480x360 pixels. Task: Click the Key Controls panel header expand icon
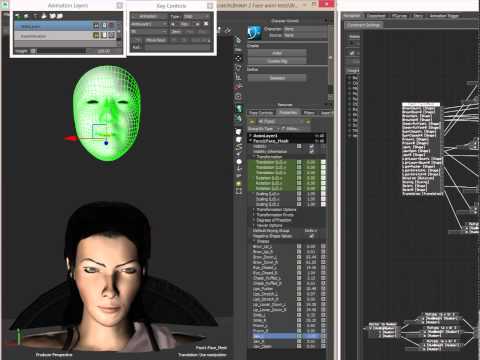pyautogui.click(x=210, y=6)
